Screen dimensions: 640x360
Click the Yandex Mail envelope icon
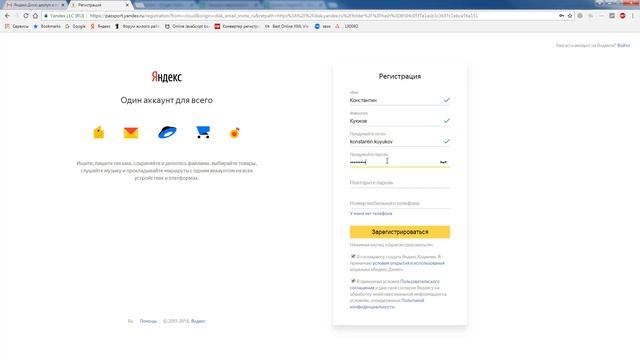[131, 133]
